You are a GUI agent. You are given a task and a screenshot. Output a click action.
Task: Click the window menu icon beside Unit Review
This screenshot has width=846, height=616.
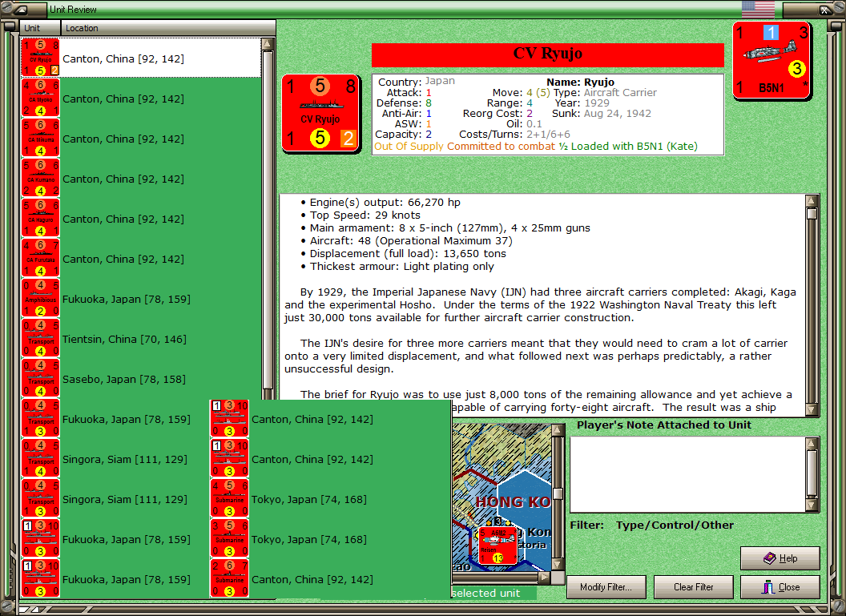pyautogui.click(x=21, y=9)
